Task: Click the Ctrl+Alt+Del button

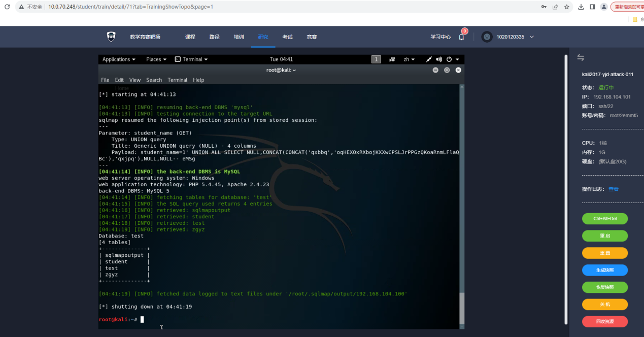Action: click(x=605, y=219)
